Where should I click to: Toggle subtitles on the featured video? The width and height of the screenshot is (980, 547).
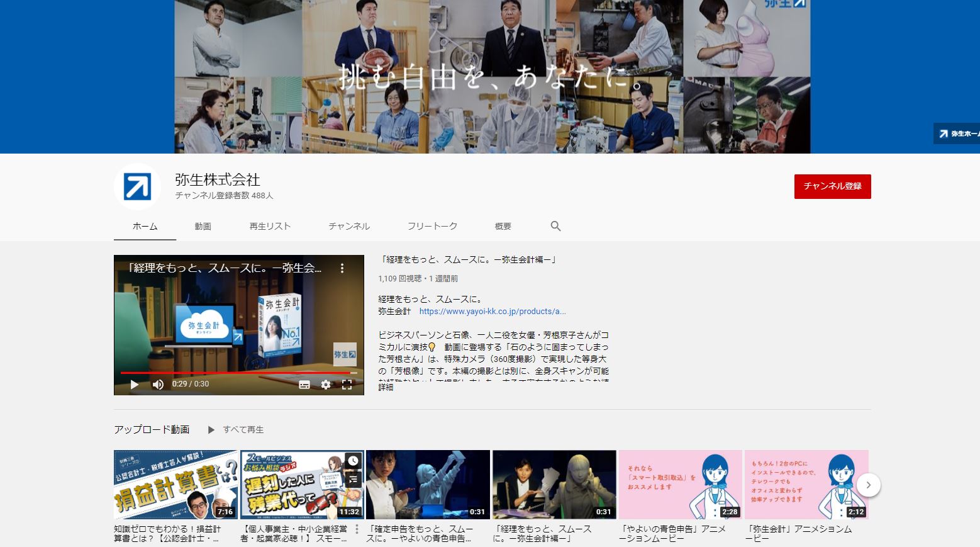[x=304, y=385]
